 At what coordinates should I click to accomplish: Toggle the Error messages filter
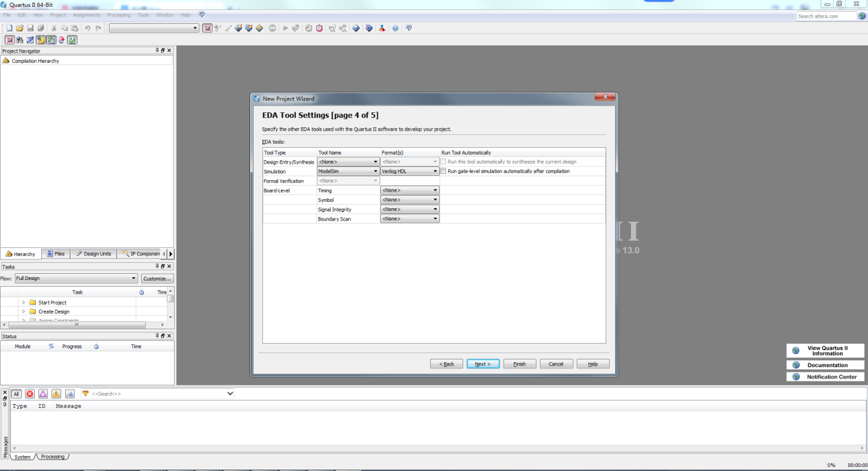(29, 394)
